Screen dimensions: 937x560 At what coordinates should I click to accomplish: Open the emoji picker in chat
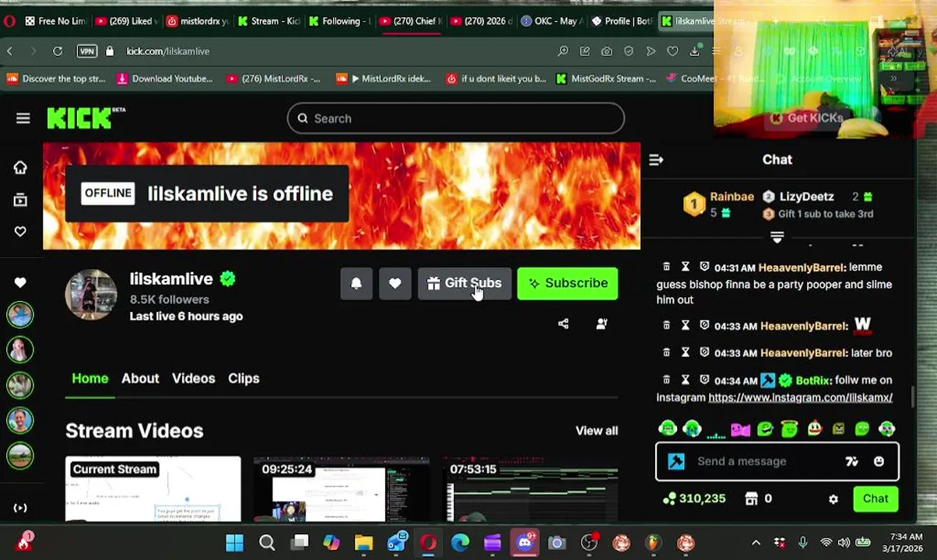tap(879, 461)
